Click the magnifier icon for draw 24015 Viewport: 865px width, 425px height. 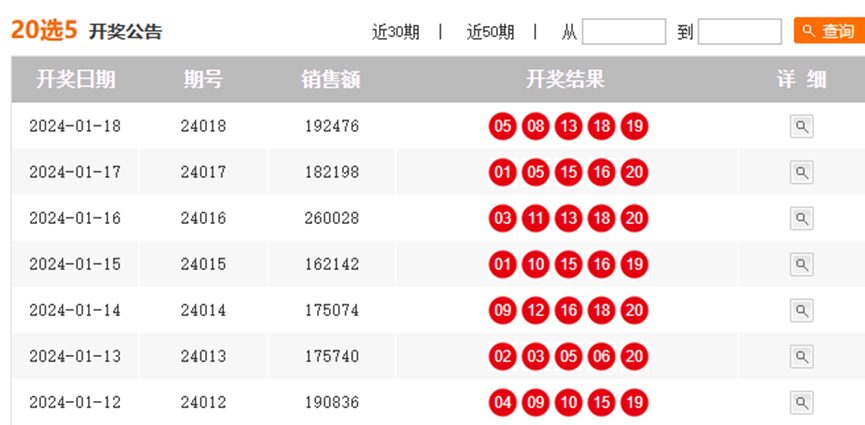tap(801, 264)
